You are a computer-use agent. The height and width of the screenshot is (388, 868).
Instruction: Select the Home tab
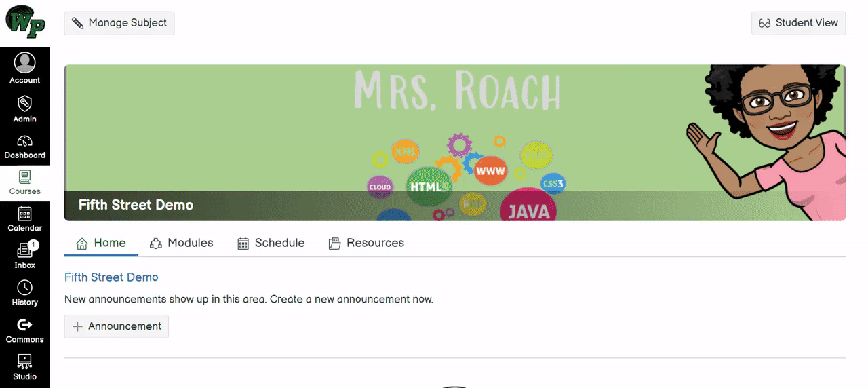click(101, 243)
